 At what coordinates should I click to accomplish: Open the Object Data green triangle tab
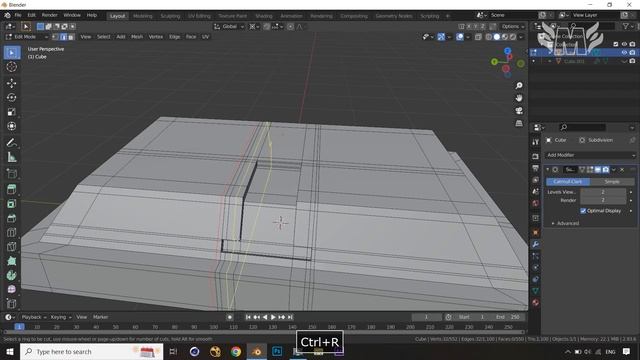click(536, 291)
